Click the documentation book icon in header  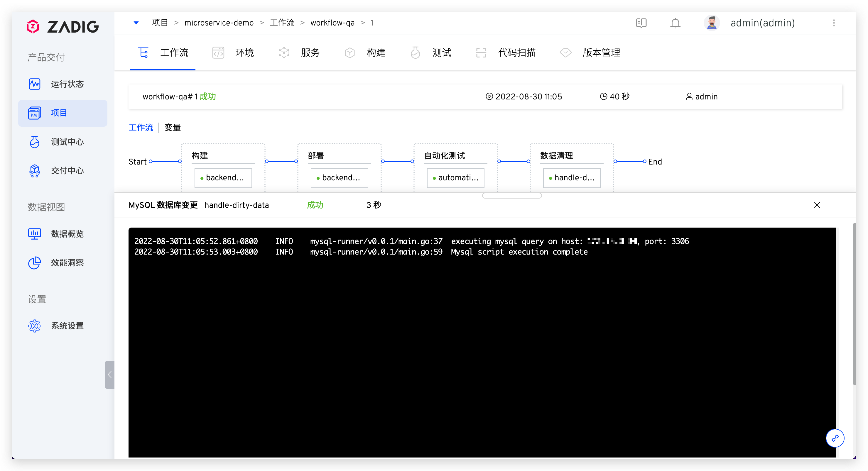(x=641, y=23)
